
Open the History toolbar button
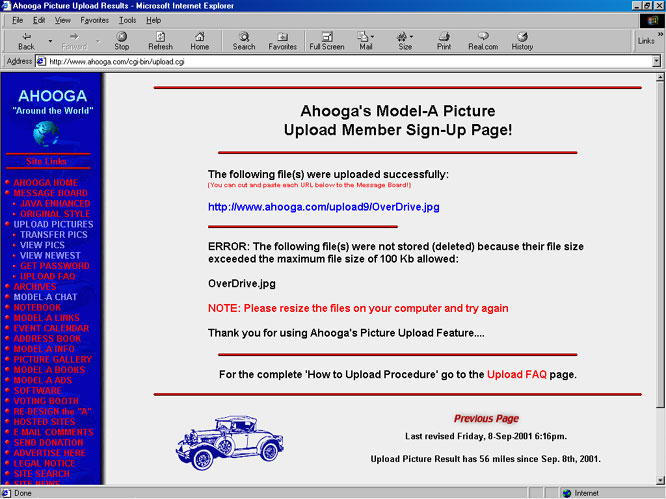(522, 40)
